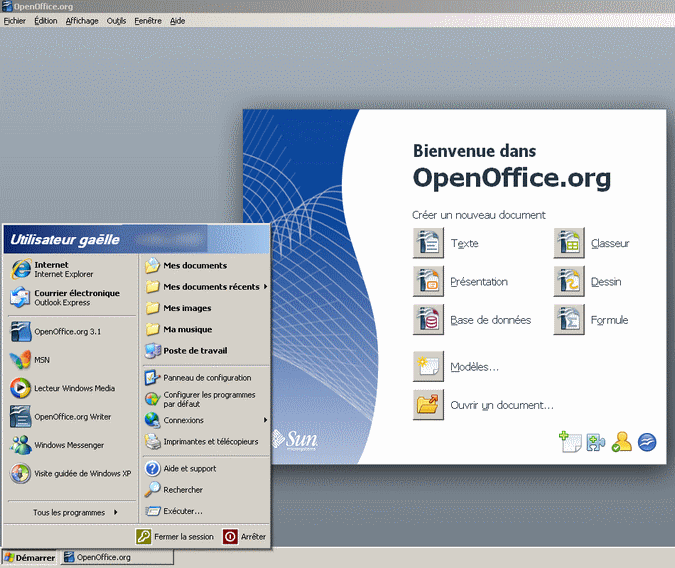Create a new Texte document icon

point(428,243)
